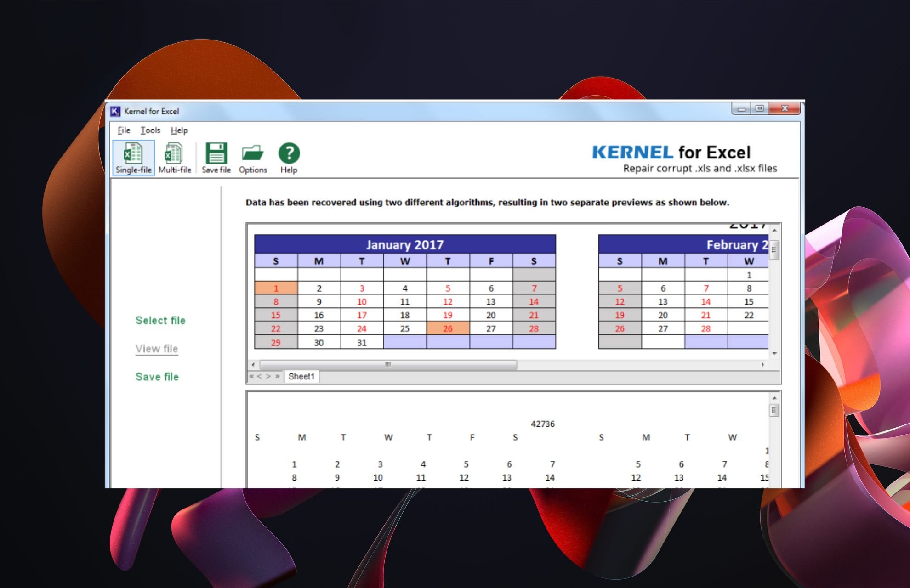
Task: Switch to Multi-file repair mode icon
Action: (x=174, y=158)
